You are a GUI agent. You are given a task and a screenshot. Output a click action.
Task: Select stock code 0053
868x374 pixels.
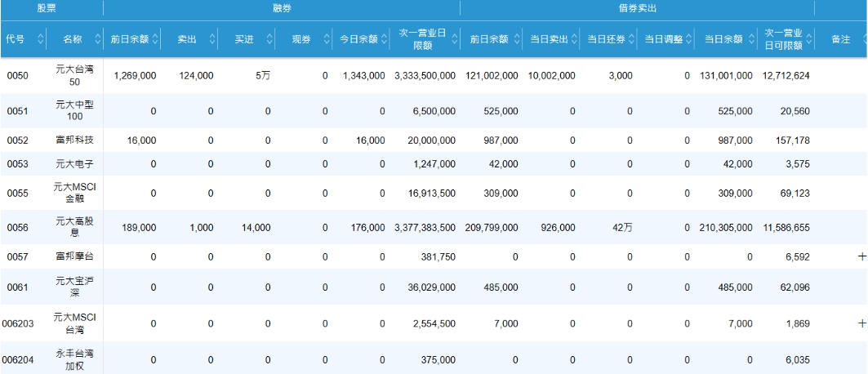16,164
